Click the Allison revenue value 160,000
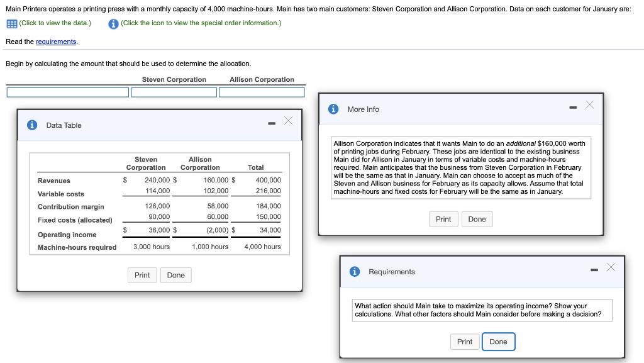Screen dimensions: 644x363 pos(216,180)
